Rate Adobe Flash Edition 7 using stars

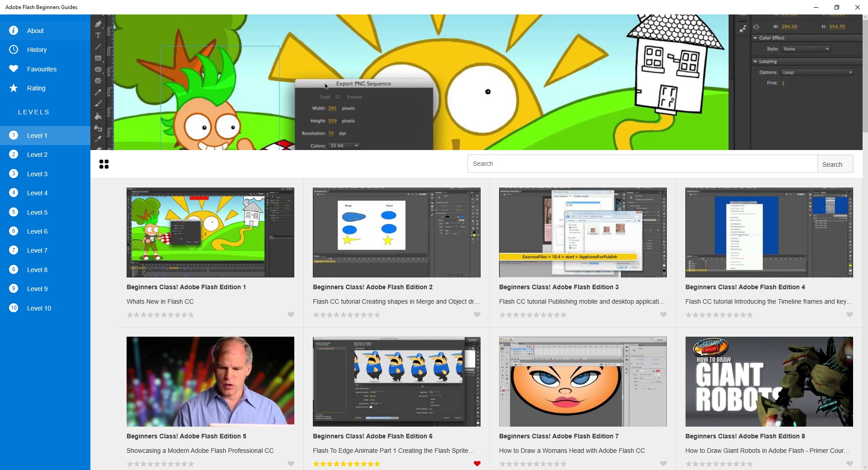(x=533, y=464)
